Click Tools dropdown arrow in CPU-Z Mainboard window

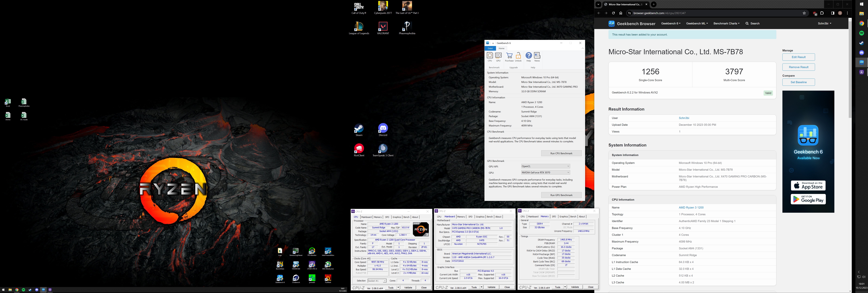click(x=481, y=287)
